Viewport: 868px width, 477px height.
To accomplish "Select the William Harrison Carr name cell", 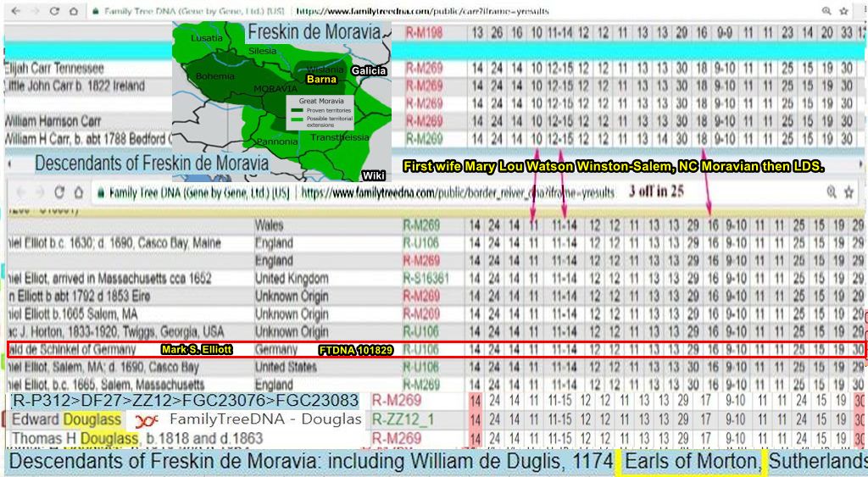I will (53, 121).
